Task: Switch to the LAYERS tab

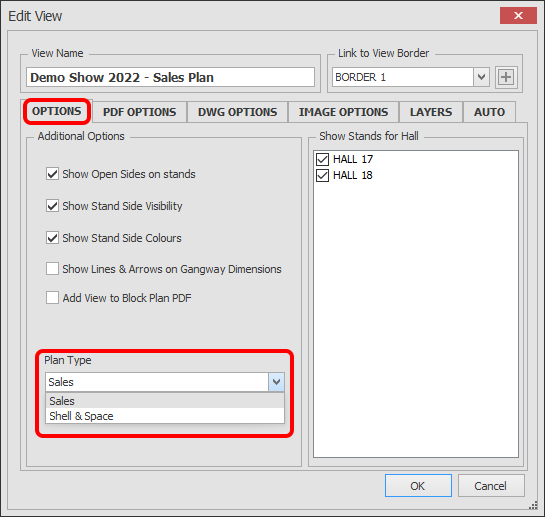Action: click(x=431, y=112)
